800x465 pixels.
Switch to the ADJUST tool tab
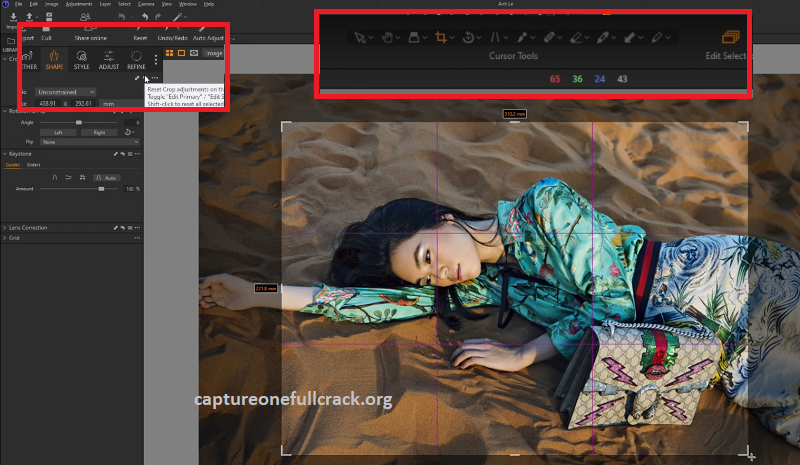point(109,60)
